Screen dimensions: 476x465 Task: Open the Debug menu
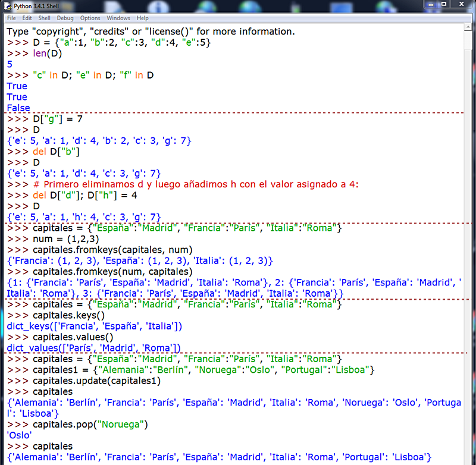click(x=65, y=18)
